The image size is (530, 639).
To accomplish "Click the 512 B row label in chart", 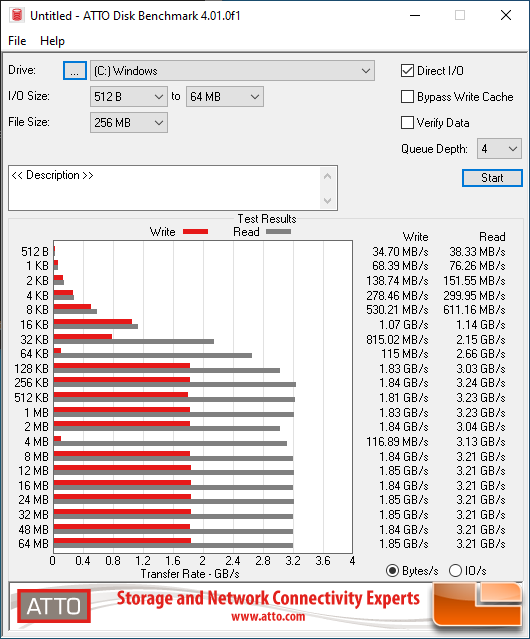I will (x=35, y=251).
